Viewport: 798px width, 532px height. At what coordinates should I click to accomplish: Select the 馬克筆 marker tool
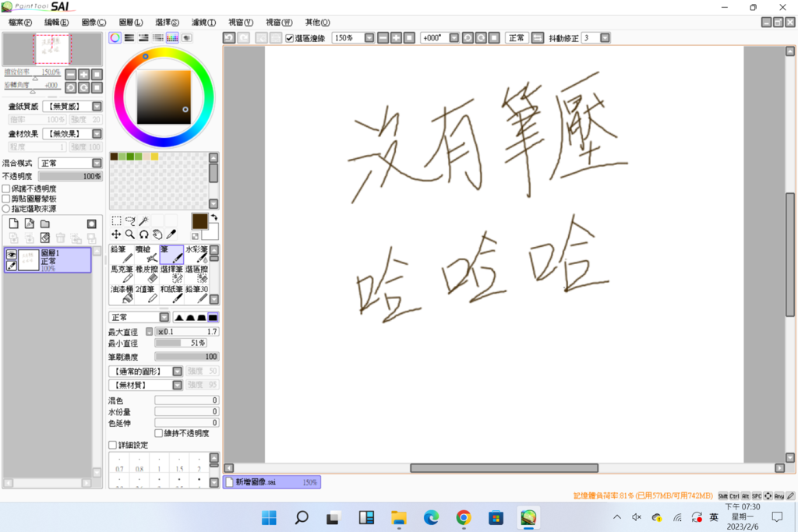122,274
